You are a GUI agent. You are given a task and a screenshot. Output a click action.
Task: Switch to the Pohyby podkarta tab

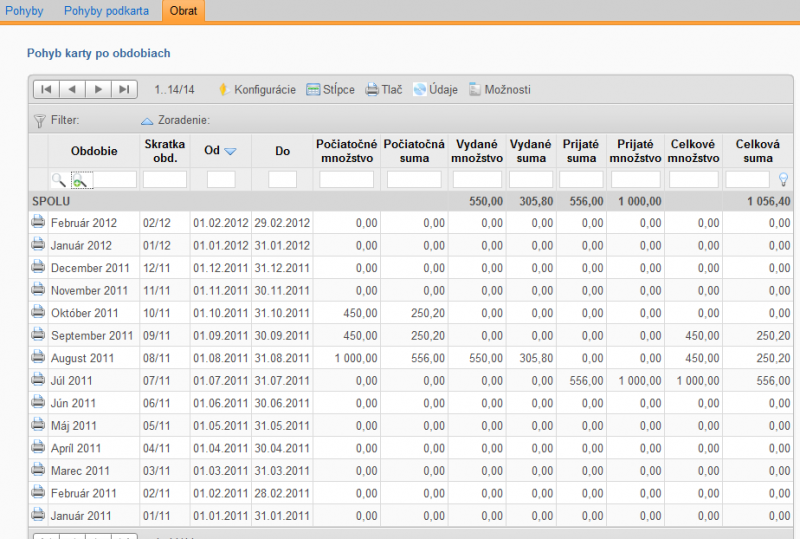tap(106, 11)
